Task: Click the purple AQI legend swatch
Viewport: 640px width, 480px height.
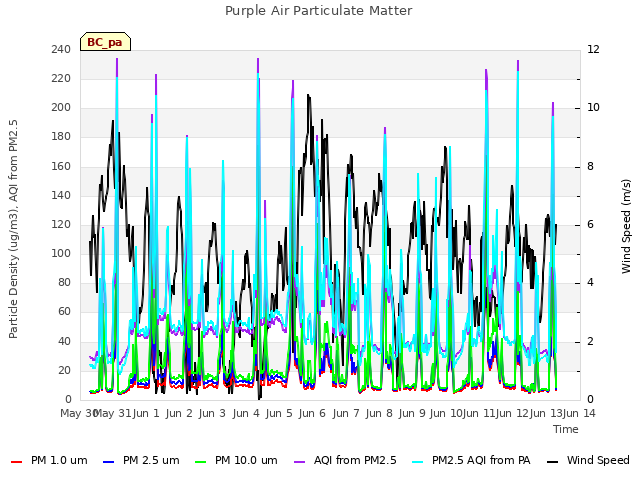Action: pos(300,462)
